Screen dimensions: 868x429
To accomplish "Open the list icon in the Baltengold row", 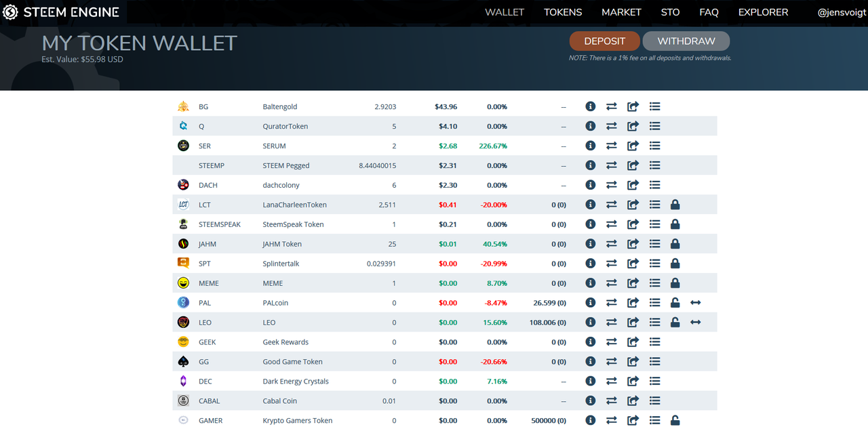I will 655,106.
